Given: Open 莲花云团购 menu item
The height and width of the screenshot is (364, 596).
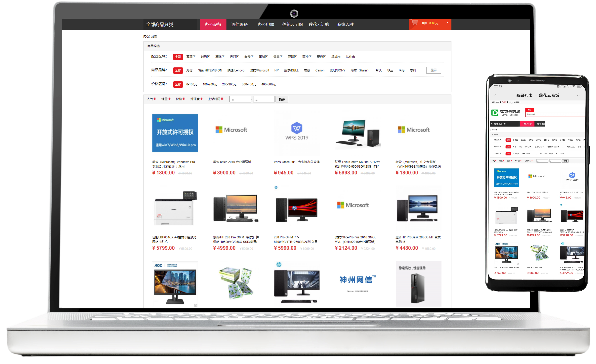Looking at the screenshot, I should pos(292,24).
